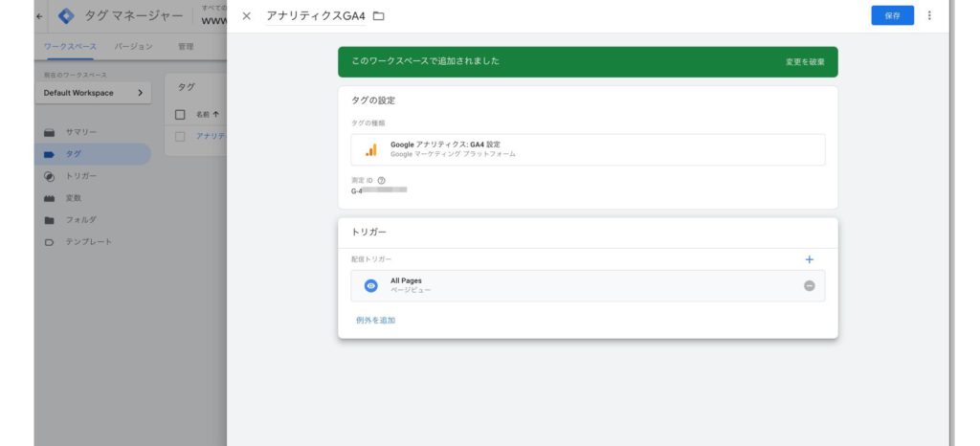980x446 pixels.
Task: Click the Tag Manager diamond logo
Action: click(66, 17)
